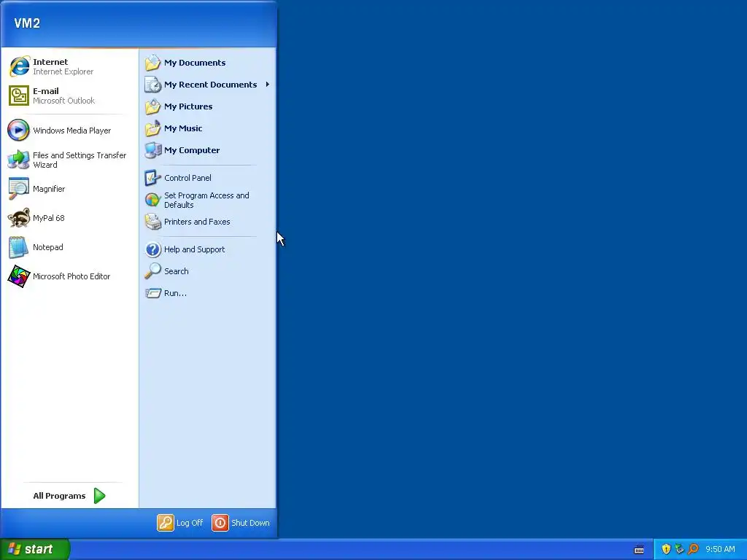The image size is (747, 560).
Task: Open Printers and Faxes
Action: tap(208, 222)
